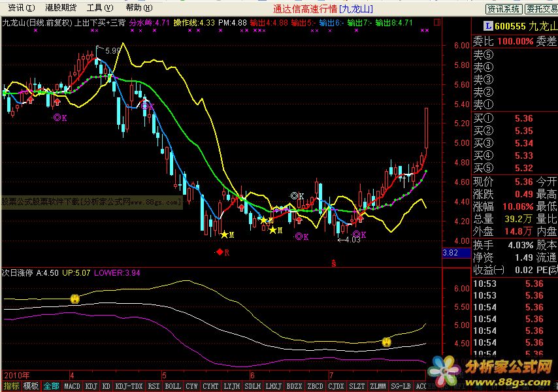The width and height of the screenshot is (558, 392).
Task: Click the left yellow face icon on UP line
Action: point(74,299)
